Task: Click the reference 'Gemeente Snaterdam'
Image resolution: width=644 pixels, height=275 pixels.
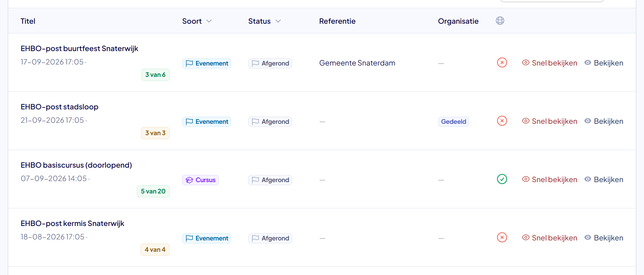Action: 357,63
